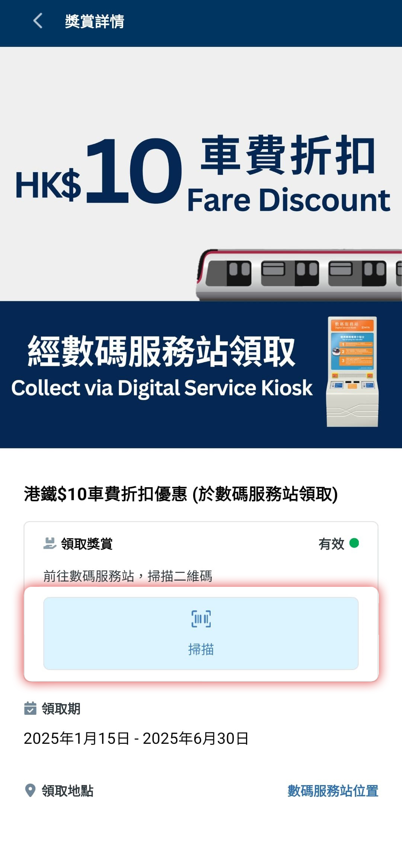The height and width of the screenshot is (868, 402).
Task: Tap the hand icon beside 領取獎賞
Action: tap(50, 543)
